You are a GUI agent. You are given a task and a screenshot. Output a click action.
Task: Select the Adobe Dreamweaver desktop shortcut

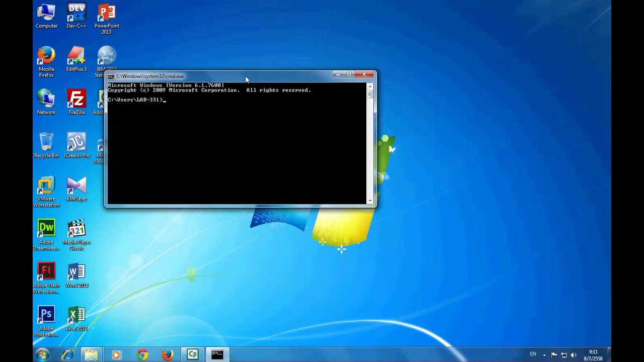[46, 235]
